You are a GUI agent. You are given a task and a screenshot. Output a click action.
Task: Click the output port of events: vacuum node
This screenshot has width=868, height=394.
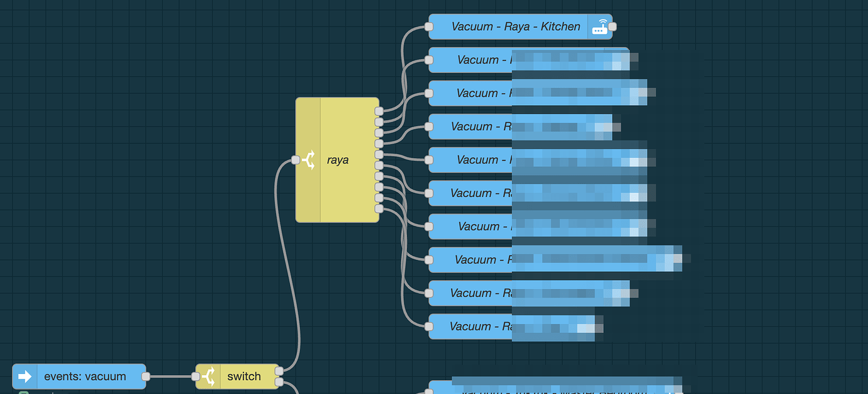145,376
